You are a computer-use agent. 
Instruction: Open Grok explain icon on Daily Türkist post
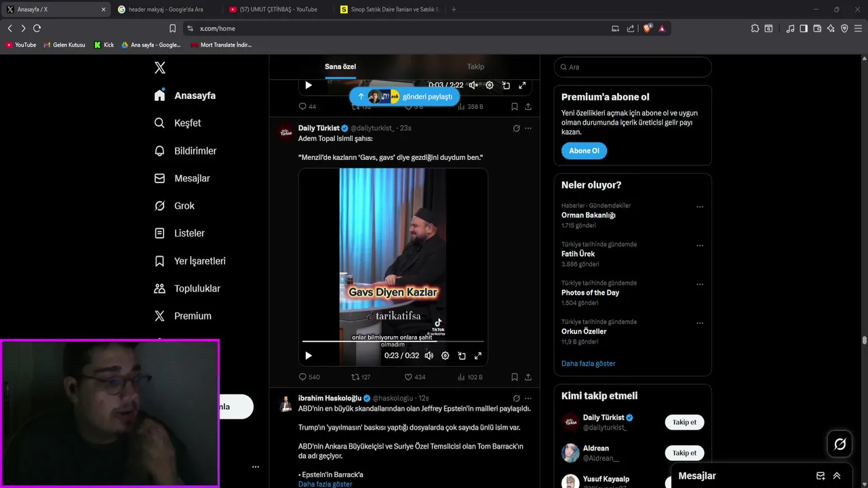coord(516,128)
